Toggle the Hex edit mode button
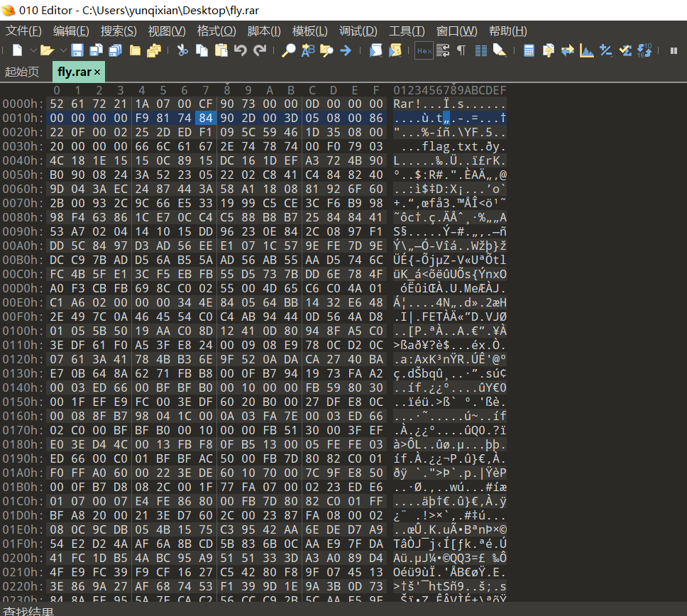Screen dimensions: 687x616 point(424,51)
